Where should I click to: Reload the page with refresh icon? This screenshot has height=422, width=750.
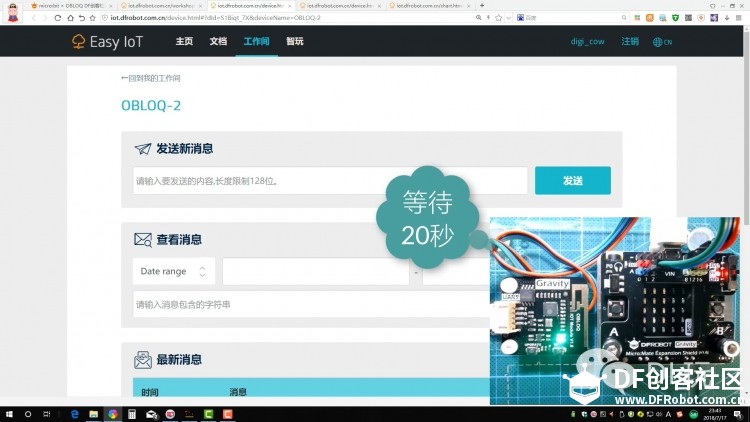[x=57, y=18]
